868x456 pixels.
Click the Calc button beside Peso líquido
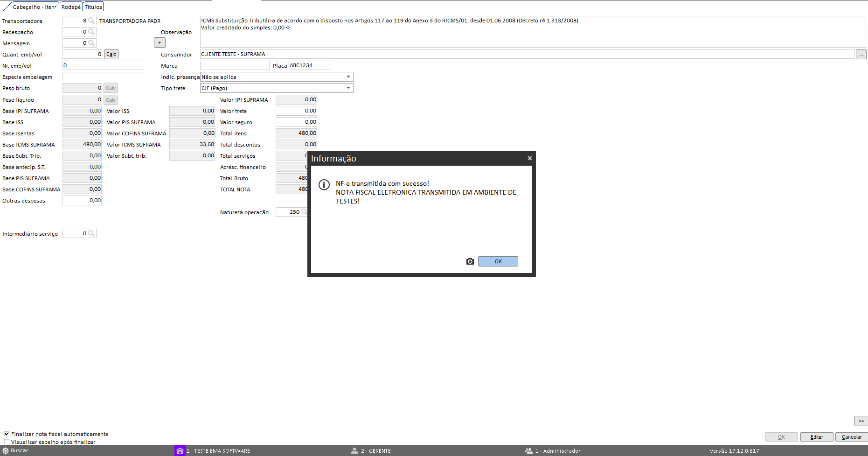[x=111, y=100]
